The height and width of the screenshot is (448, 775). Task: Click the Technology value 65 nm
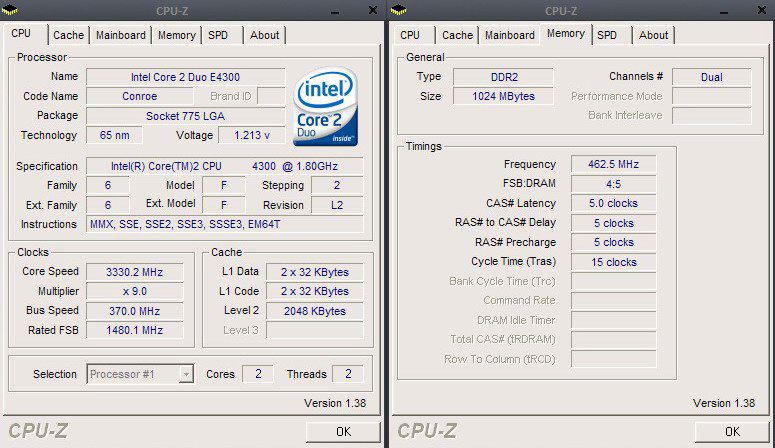[115, 135]
